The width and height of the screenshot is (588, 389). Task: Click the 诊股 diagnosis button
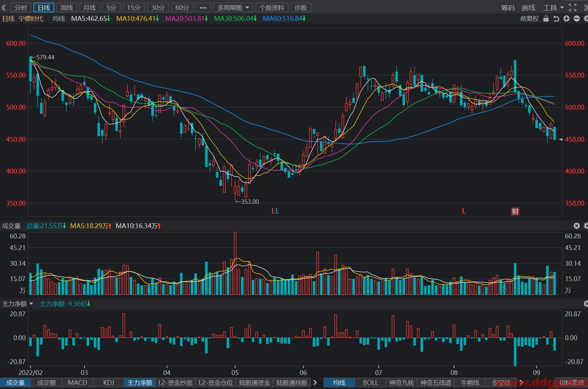coord(301,8)
